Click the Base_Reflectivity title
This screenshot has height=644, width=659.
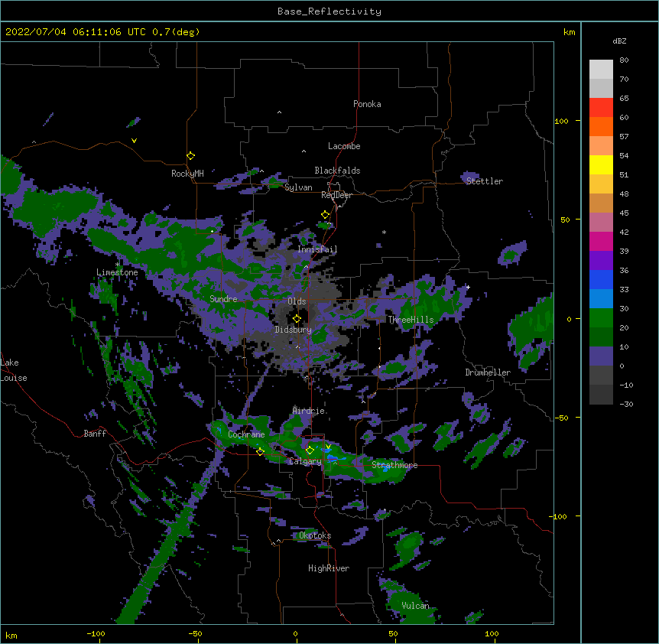(x=329, y=11)
